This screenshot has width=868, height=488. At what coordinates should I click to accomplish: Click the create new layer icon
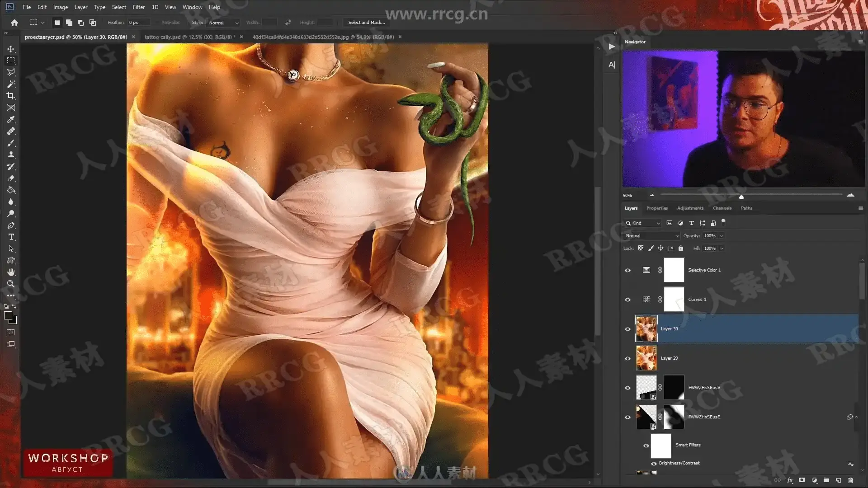coord(838,480)
